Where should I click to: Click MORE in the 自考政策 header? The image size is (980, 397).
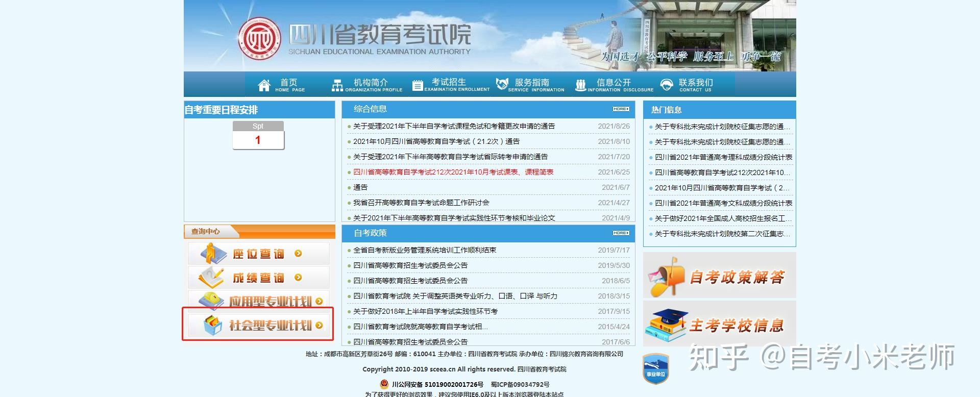[x=621, y=233]
